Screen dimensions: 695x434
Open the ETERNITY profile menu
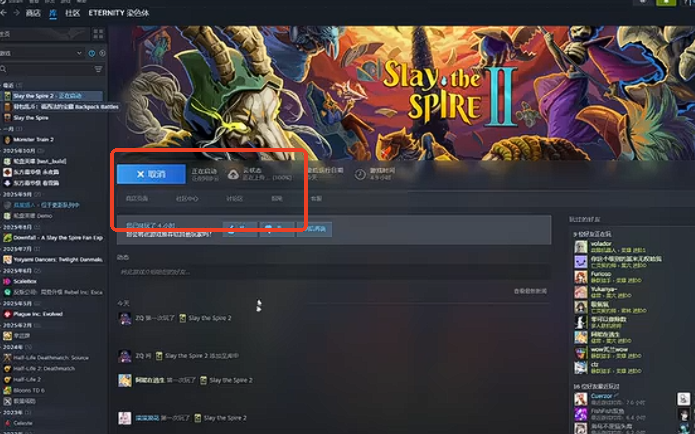click(118, 11)
